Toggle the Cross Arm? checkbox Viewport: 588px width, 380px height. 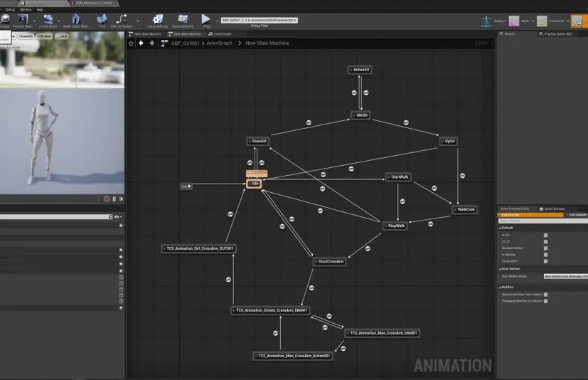pyautogui.click(x=545, y=261)
